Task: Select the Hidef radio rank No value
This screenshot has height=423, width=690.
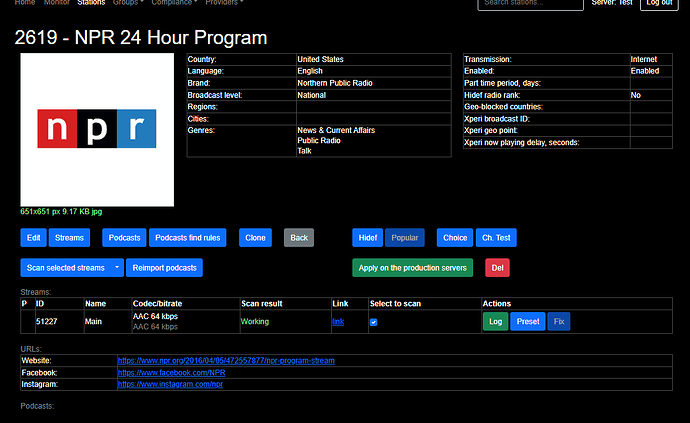Action: 635,95
